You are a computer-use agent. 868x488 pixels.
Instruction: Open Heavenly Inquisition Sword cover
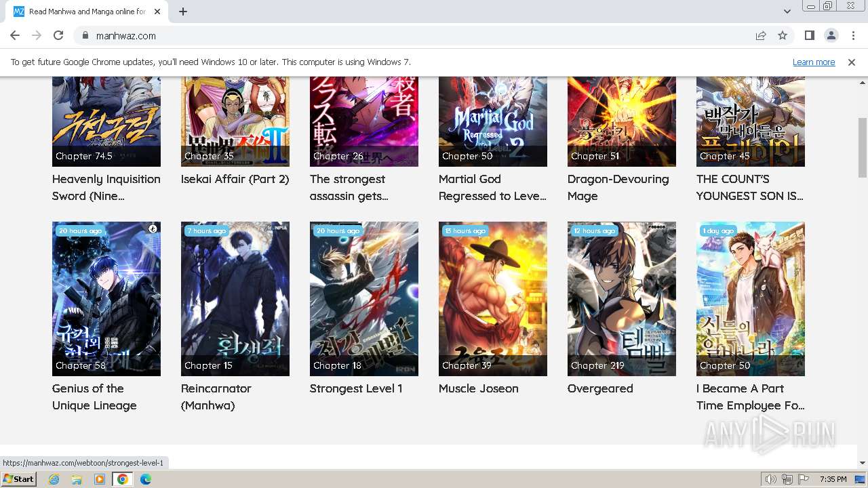(x=106, y=121)
